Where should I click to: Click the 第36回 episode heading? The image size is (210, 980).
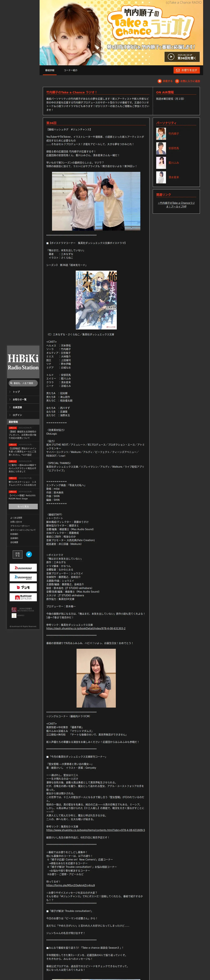click(x=52, y=123)
